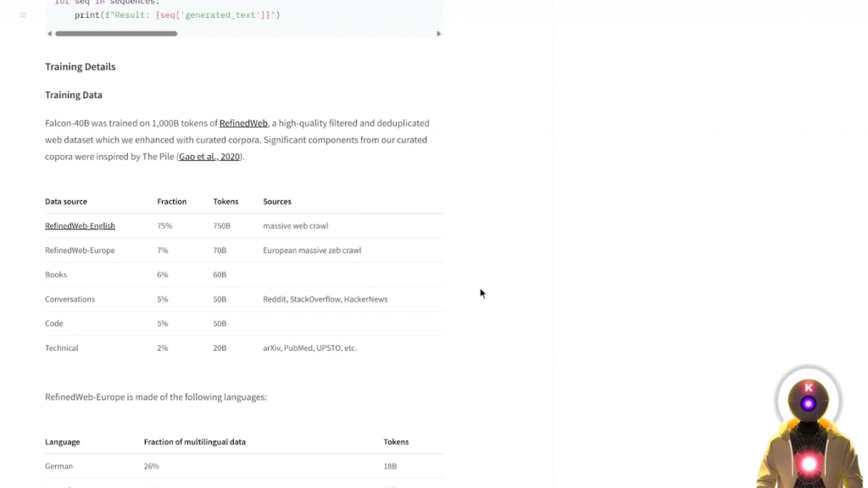Follow the Gao et al., 2020 citation link
Viewport: 868px width, 488px height.
tap(209, 157)
